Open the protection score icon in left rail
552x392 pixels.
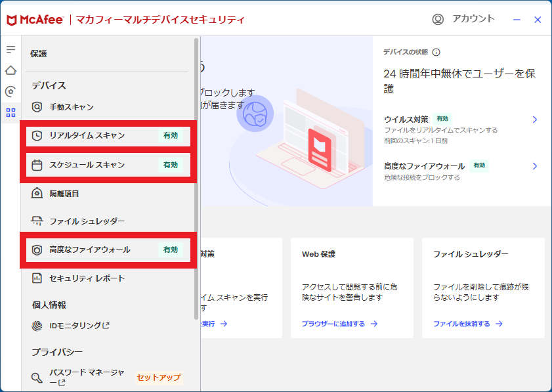11,91
